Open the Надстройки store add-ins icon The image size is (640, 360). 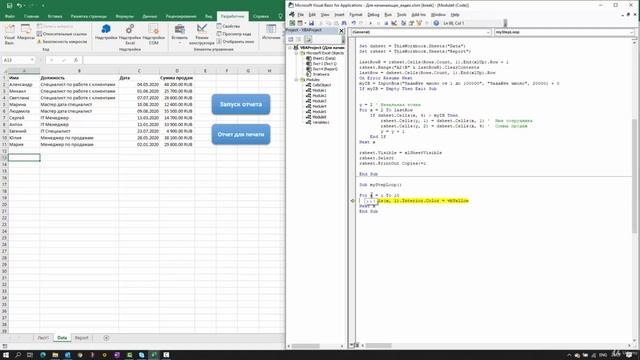[106, 32]
